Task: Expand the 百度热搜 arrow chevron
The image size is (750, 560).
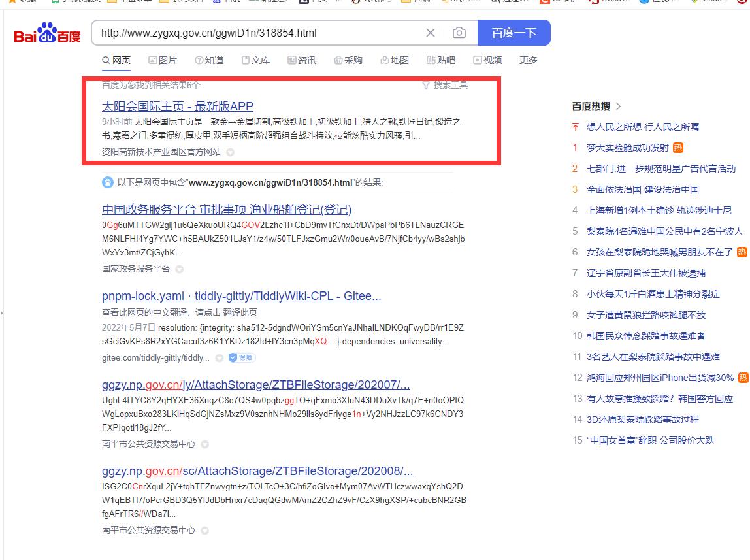Action: tap(619, 107)
